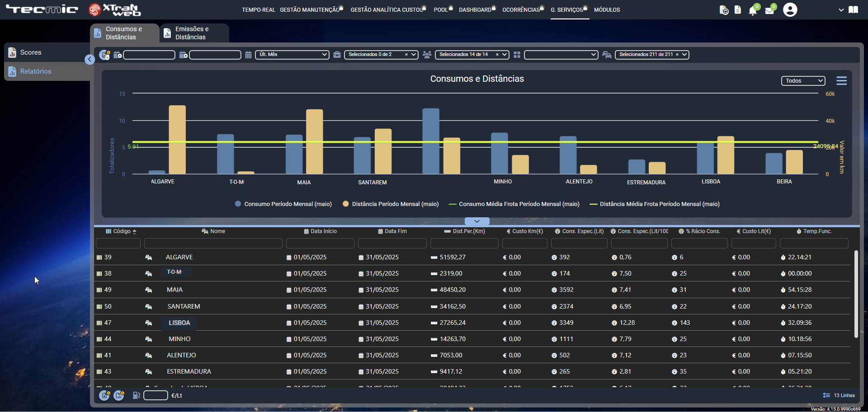Screen dimensions: 868x412
Task: Open the MÓDULOS menu
Action: [607, 10]
